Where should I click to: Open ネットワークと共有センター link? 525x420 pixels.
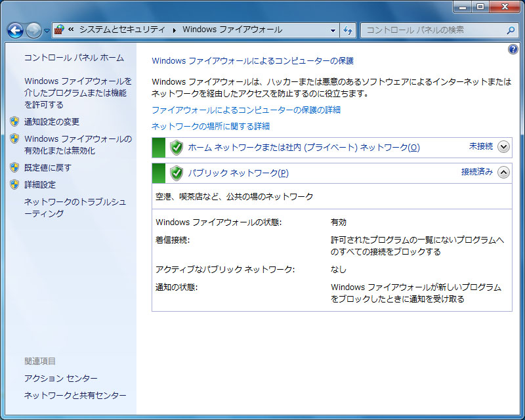click(75, 395)
